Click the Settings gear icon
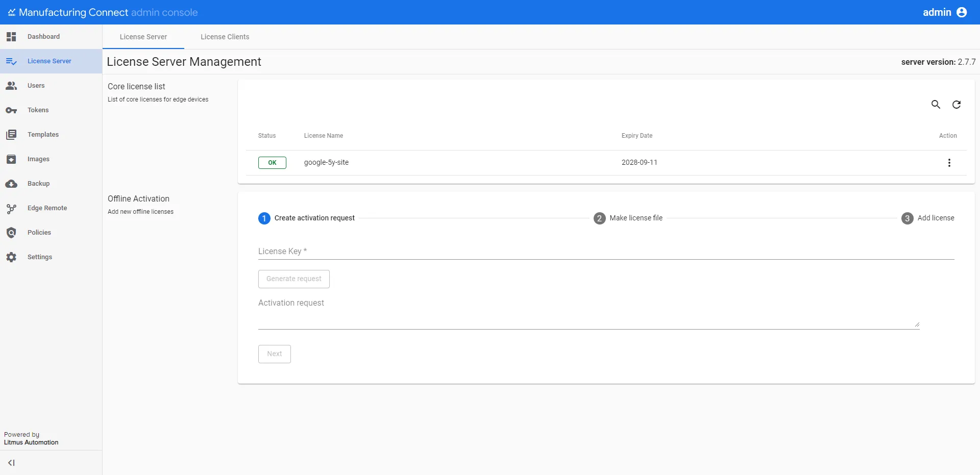Screen dimensions: 980x475 tap(11, 257)
